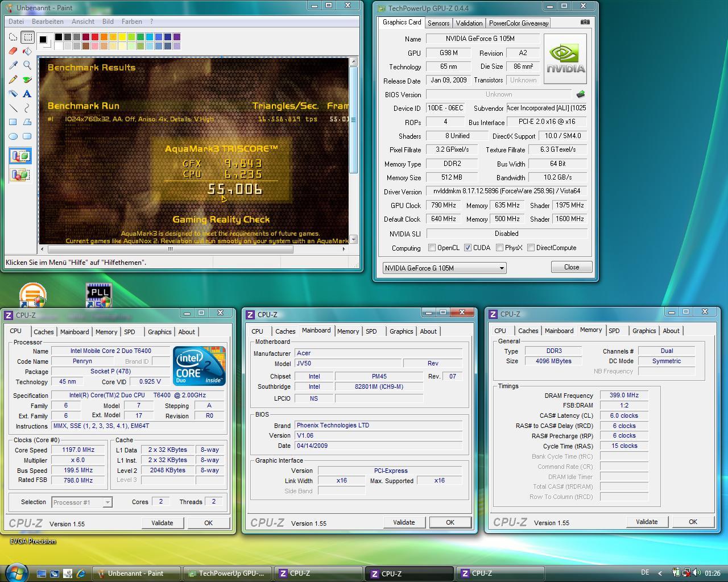This screenshot has width=728, height=582.
Task: Open the NVIDIA GeForce G 105M GPU dropdown
Action: tap(444, 268)
